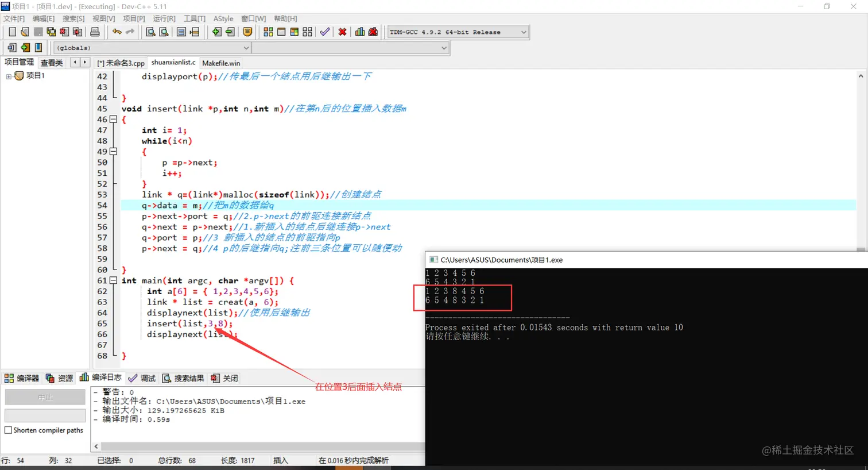Screen dimensions: 868x470
Task: Click the Delete Profiling Information icon
Action: point(373,32)
